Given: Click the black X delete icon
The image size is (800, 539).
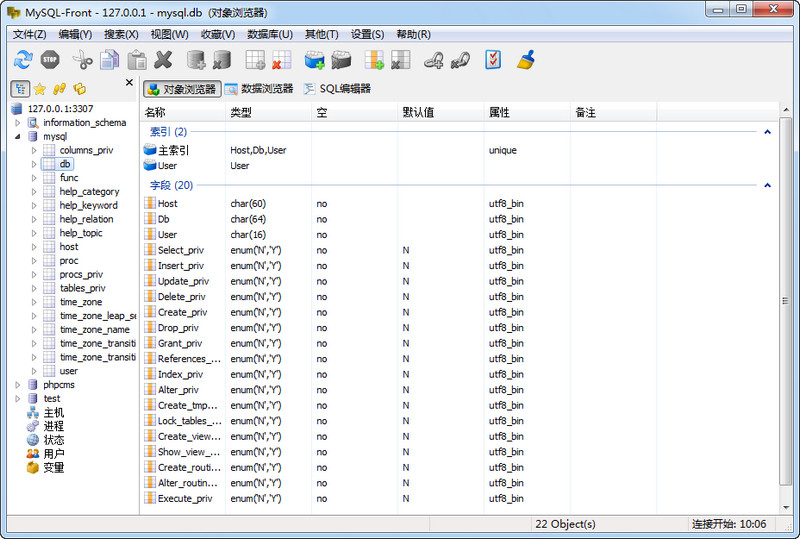Looking at the screenshot, I should [163, 60].
